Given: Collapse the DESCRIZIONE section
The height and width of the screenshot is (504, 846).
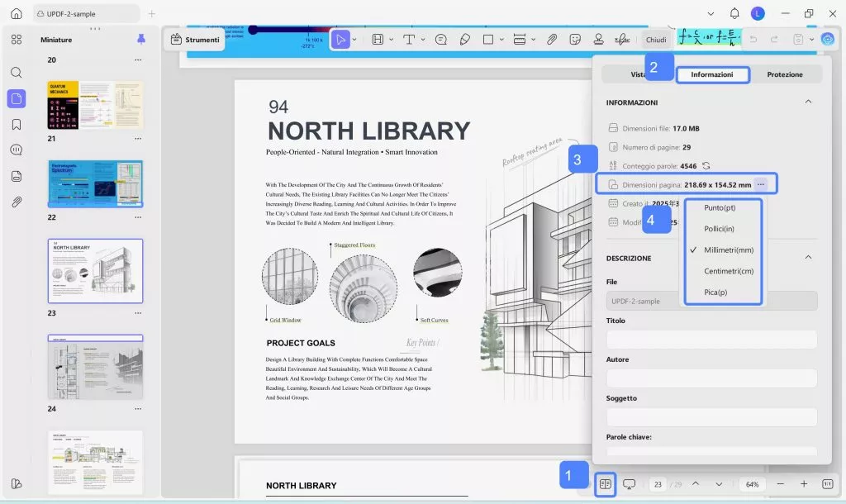Looking at the screenshot, I should tap(808, 258).
